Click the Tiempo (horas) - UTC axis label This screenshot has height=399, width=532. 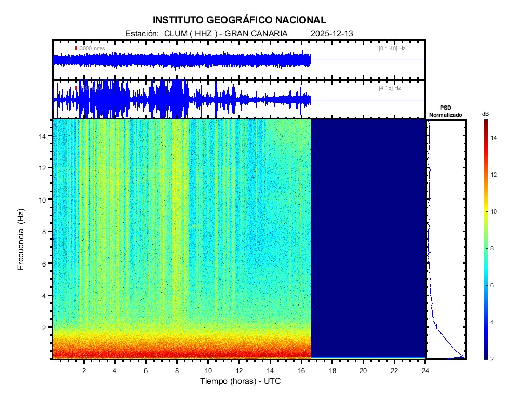(x=241, y=381)
